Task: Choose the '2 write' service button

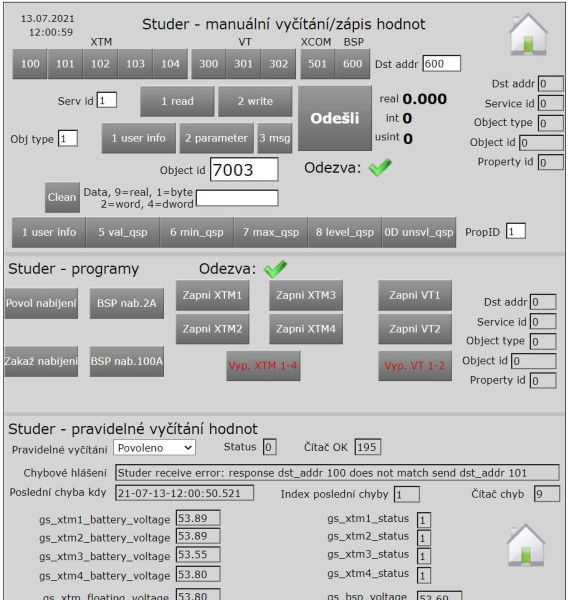Action: tap(255, 101)
